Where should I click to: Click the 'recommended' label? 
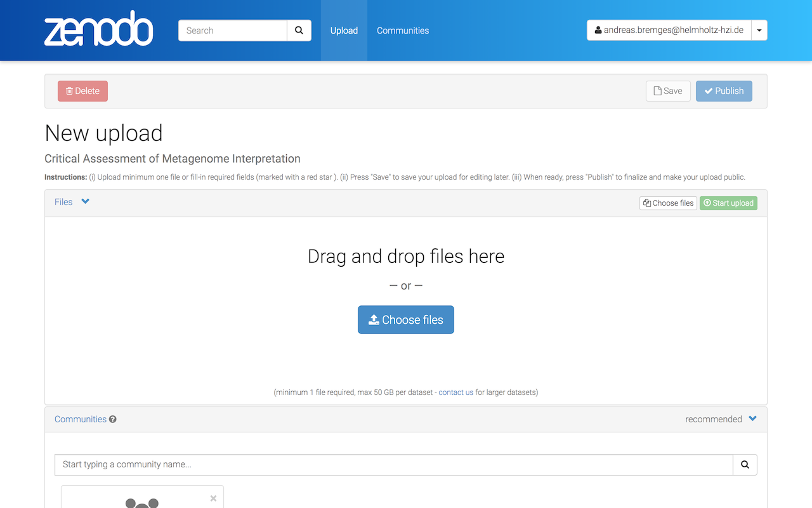pyautogui.click(x=714, y=419)
